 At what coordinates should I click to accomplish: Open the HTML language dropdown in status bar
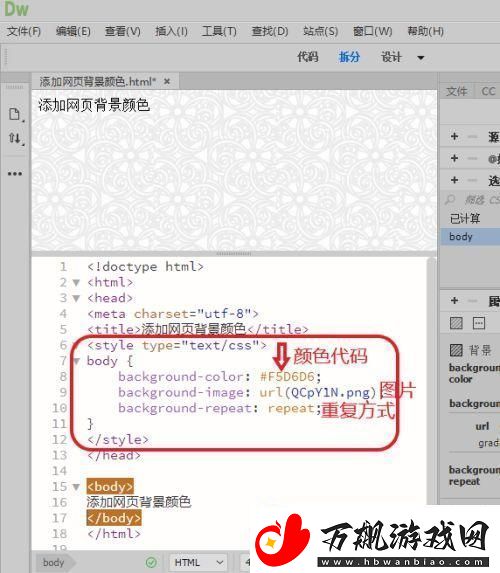point(198,562)
